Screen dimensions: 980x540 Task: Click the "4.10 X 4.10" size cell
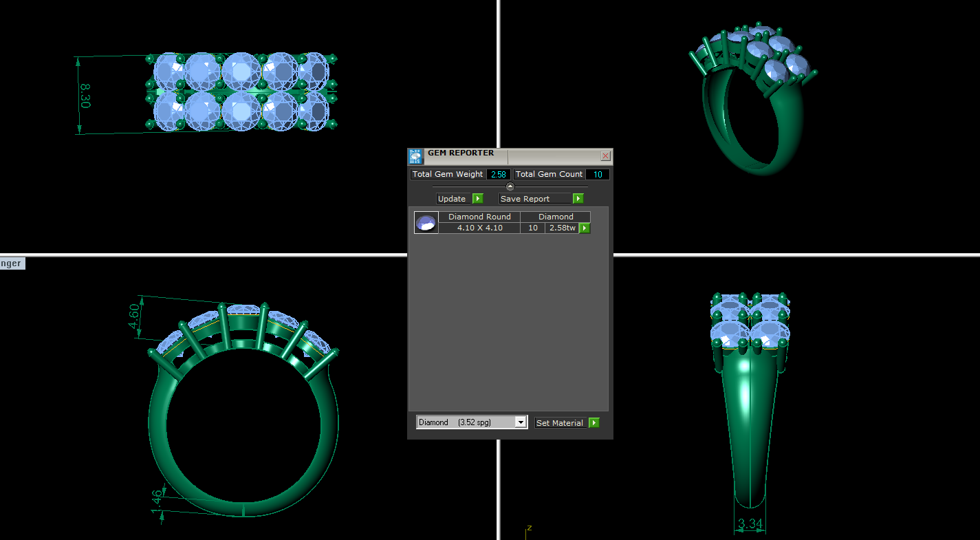pos(479,228)
